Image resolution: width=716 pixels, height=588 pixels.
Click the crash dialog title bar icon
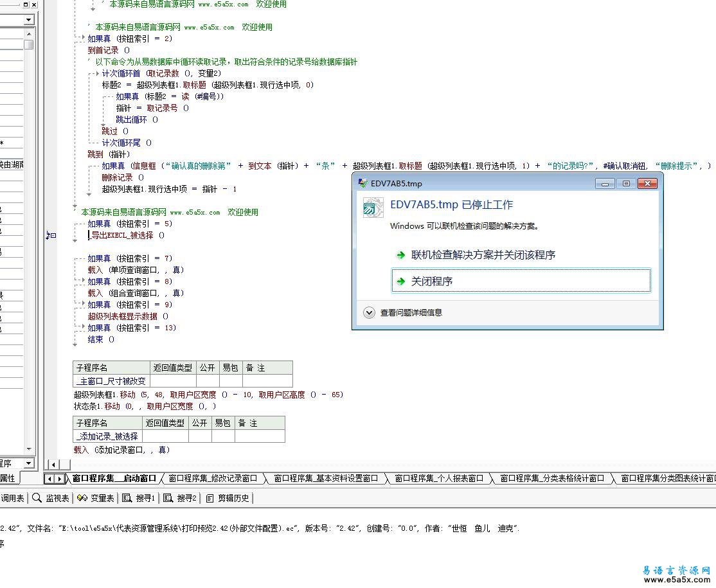pyautogui.click(x=362, y=183)
